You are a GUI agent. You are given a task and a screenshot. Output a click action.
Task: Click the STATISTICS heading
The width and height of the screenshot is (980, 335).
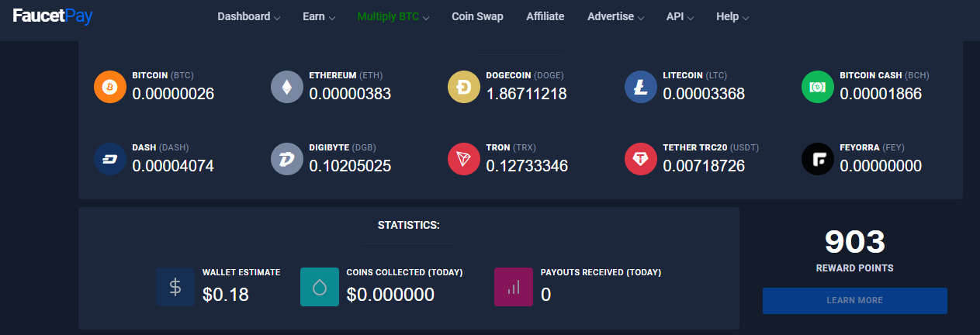[409, 226]
